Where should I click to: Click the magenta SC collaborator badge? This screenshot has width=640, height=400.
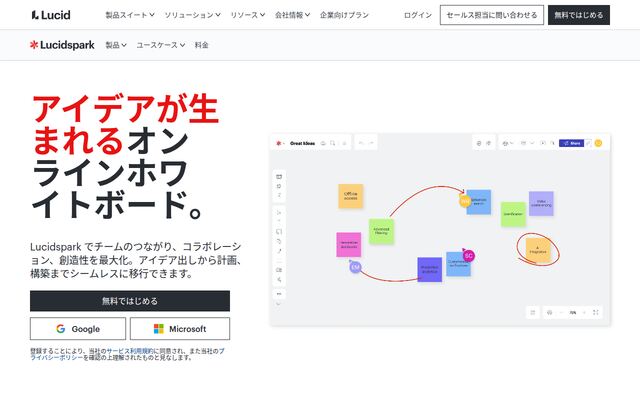click(469, 256)
